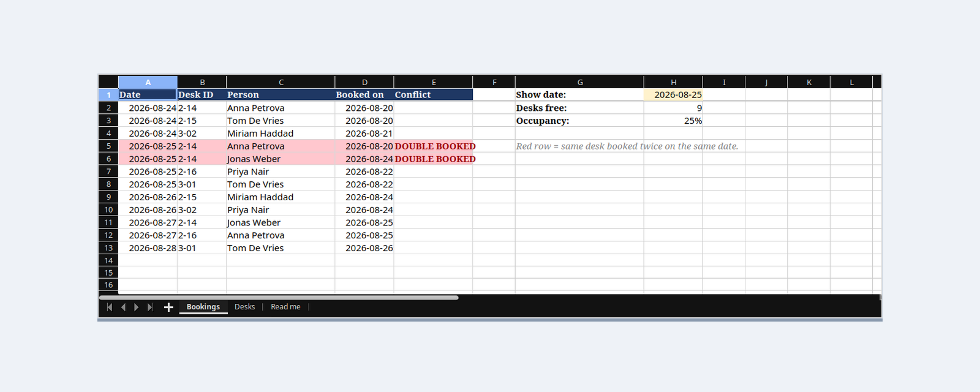Select Miriam Haddad in row 4
This screenshot has height=392, width=980.
[281, 134]
